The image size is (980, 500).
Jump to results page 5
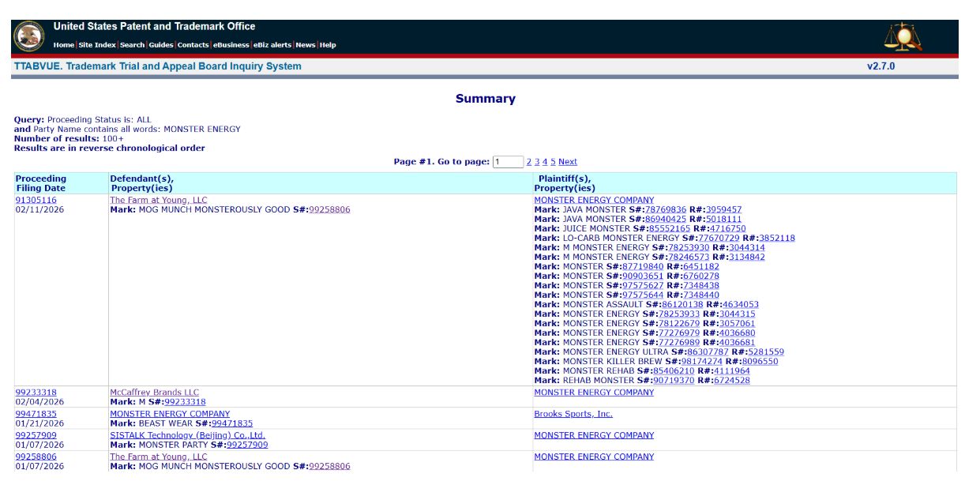tap(553, 162)
